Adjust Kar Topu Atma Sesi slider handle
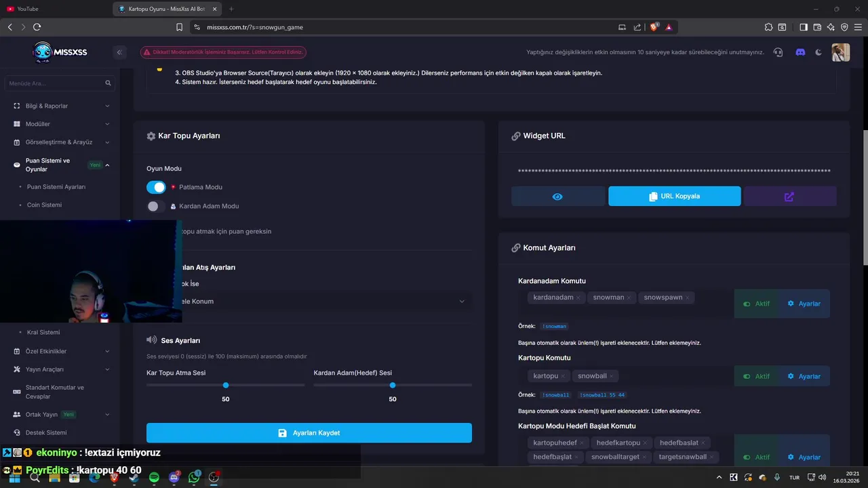Viewport: 868px width, 488px height. pos(226,385)
